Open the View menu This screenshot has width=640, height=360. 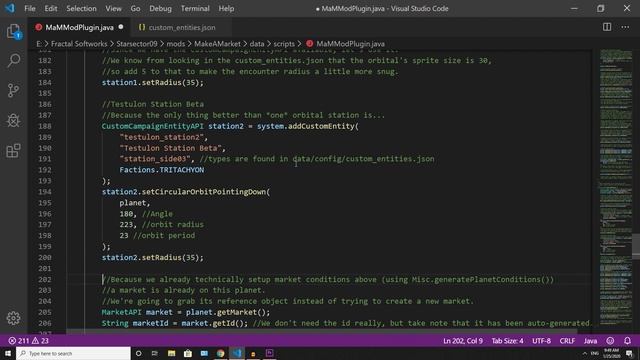pyautogui.click(x=113, y=8)
